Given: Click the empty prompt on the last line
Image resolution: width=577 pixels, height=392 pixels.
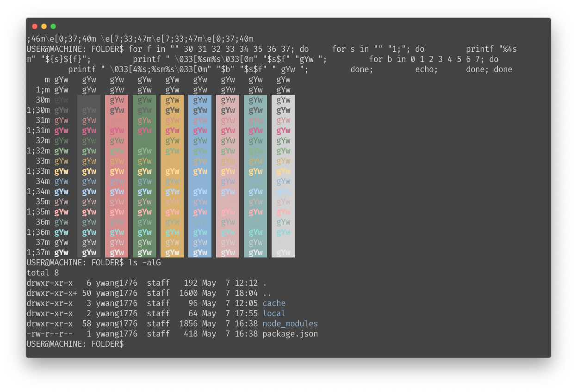Looking at the screenshot, I should [75, 344].
